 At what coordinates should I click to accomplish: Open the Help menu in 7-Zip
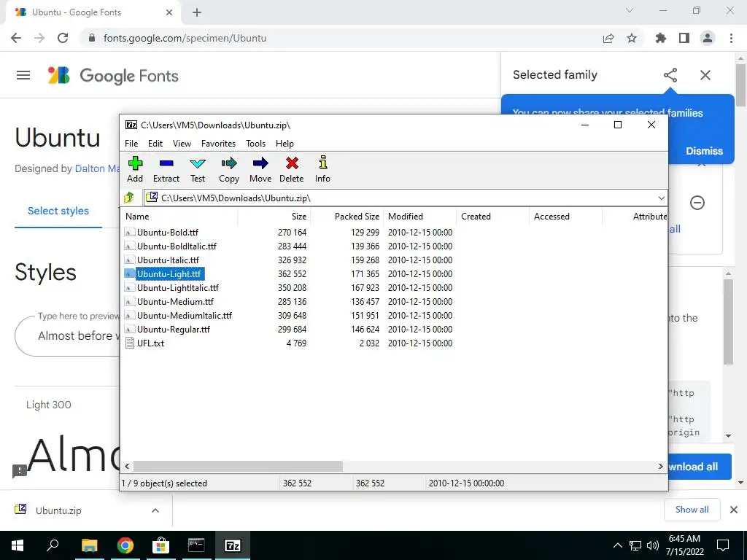click(x=285, y=144)
